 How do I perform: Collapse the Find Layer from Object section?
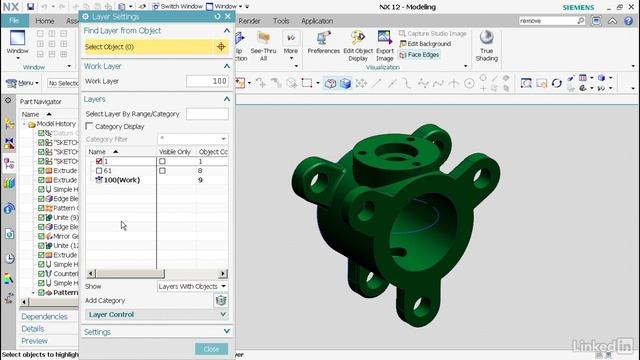point(227,31)
